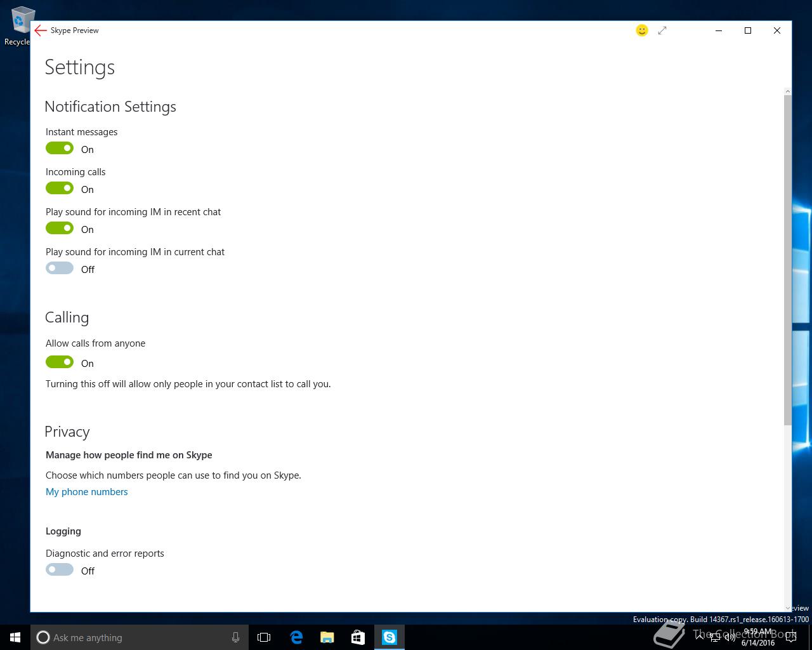Screen dimensions: 812x650
Task: Go back using the red arrow
Action: click(x=41, y=30)
